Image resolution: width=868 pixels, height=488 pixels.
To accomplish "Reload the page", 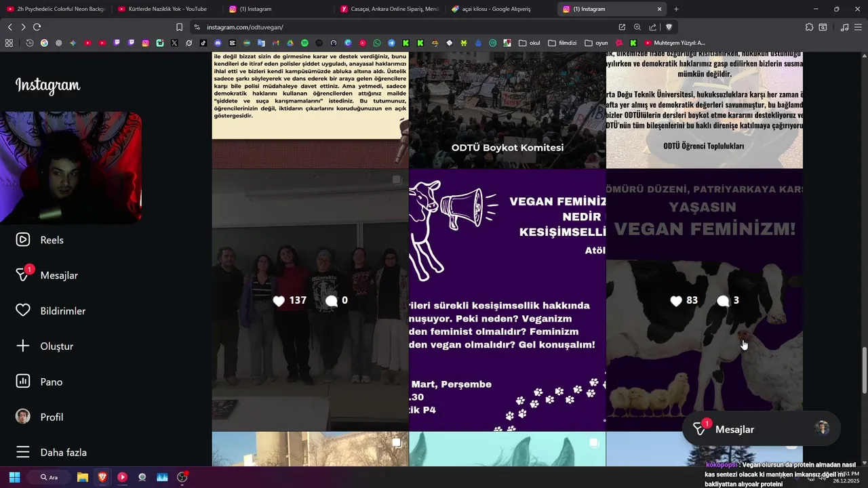I will [x=37, y=27].
